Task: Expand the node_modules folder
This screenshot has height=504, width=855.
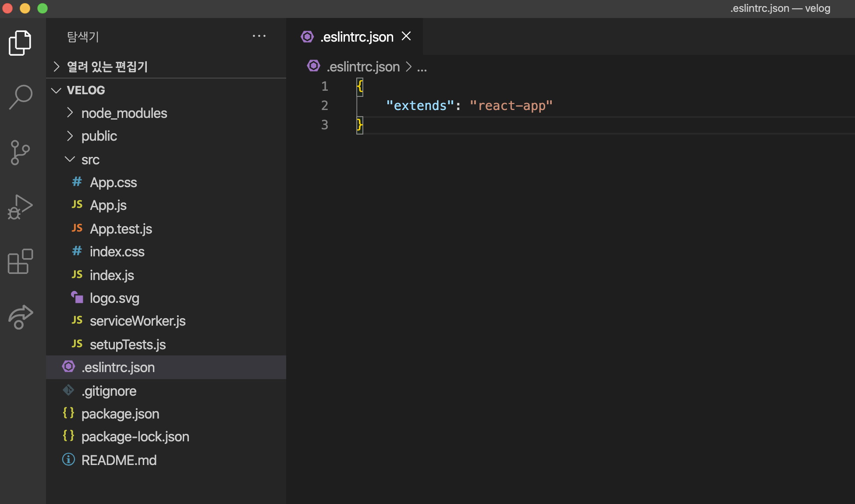Action: click(x=166, y=113)
